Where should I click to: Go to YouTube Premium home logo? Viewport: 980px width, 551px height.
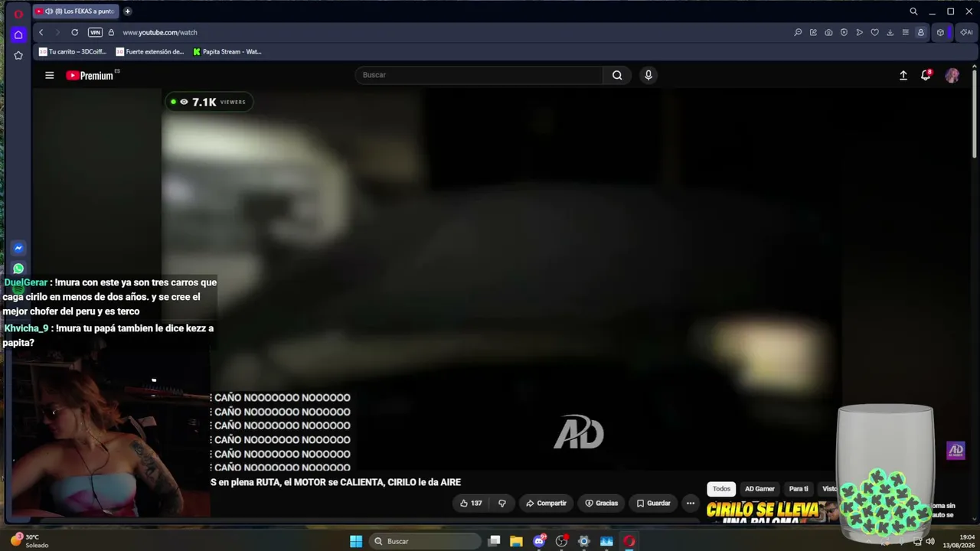pyautogui.click(x=90, y=75)
